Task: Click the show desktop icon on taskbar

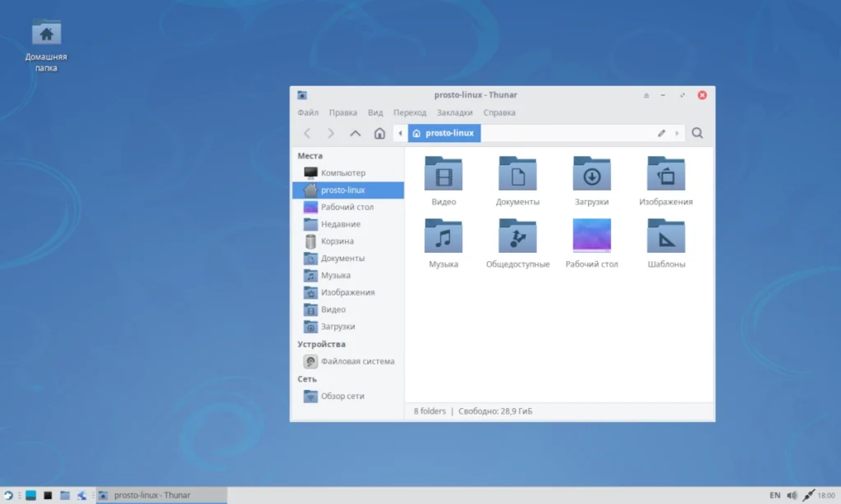Action: click(30, 496)
